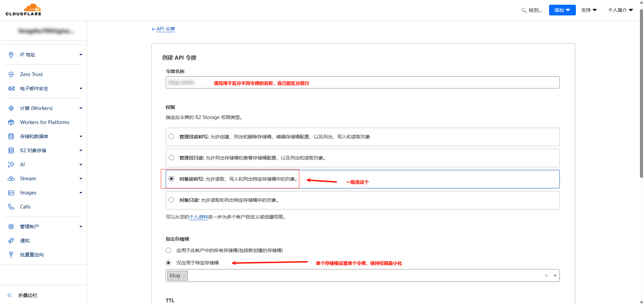Select the 管理员读和写 permission radio

(x=171, y=136)
